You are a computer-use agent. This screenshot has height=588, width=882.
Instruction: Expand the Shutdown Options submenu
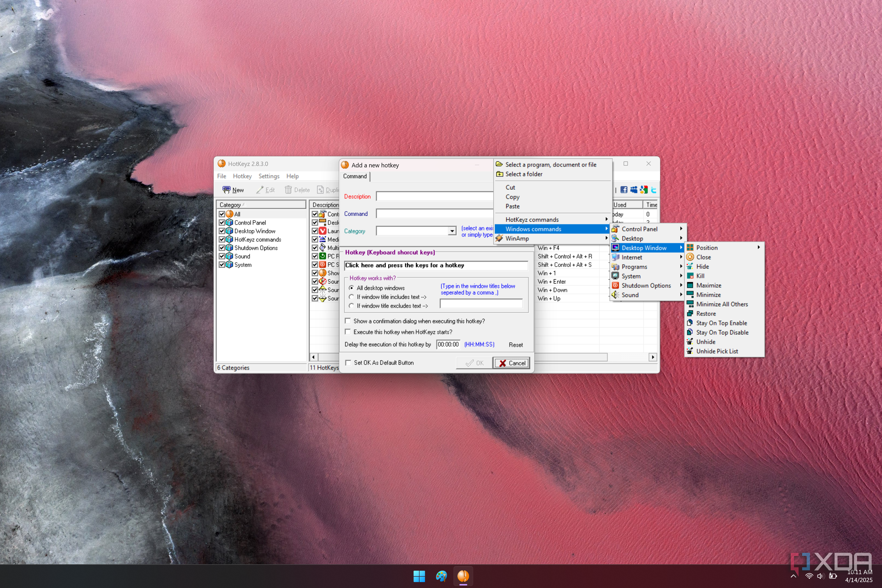(647, 285)
